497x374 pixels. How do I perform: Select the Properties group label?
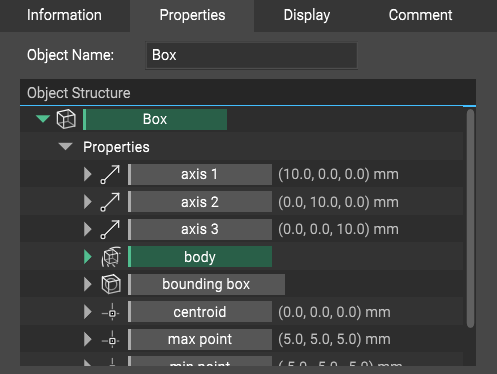(x=116, y=147)
